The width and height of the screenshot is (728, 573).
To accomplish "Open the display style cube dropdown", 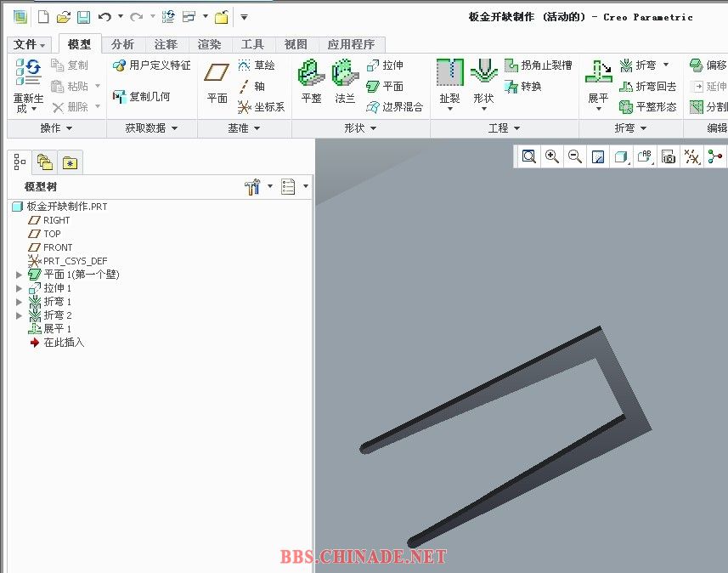I will pos(622,156).
